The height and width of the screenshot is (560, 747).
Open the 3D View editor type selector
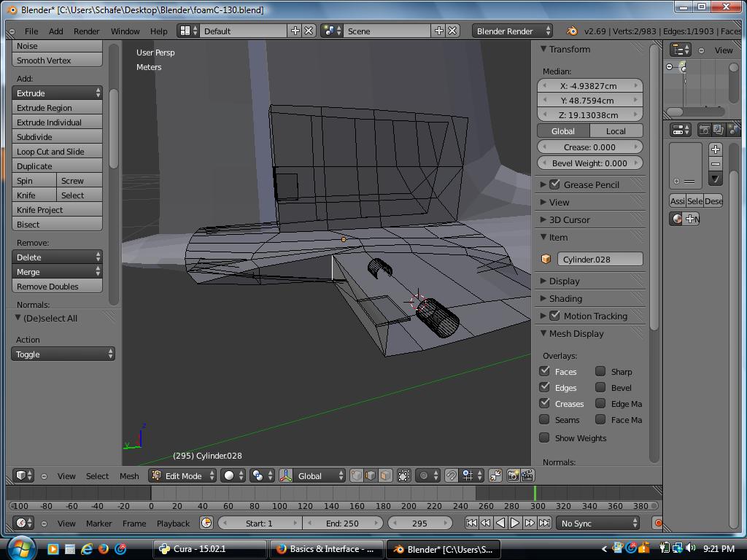point(23,475)
